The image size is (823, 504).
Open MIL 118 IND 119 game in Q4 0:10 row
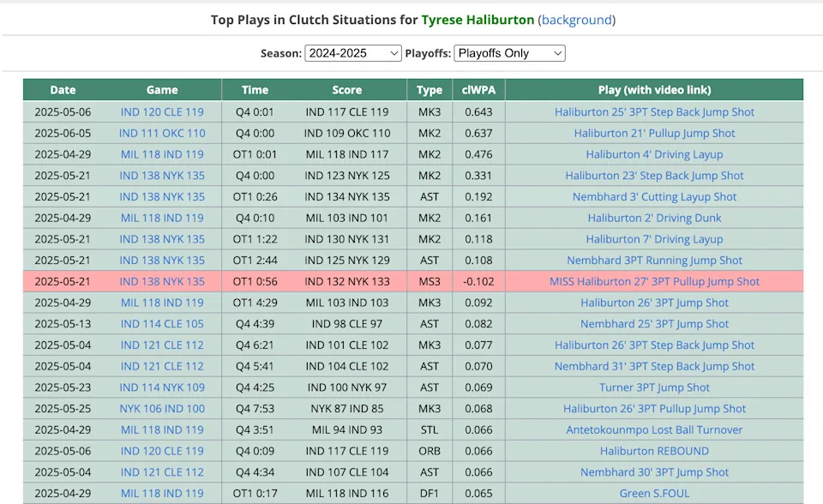[x=162, y=218]
